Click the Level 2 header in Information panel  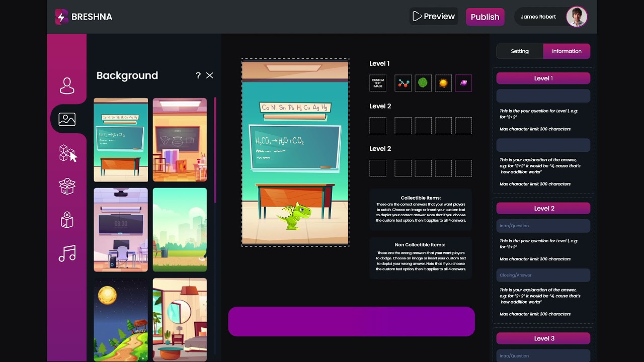click(543, 208)
